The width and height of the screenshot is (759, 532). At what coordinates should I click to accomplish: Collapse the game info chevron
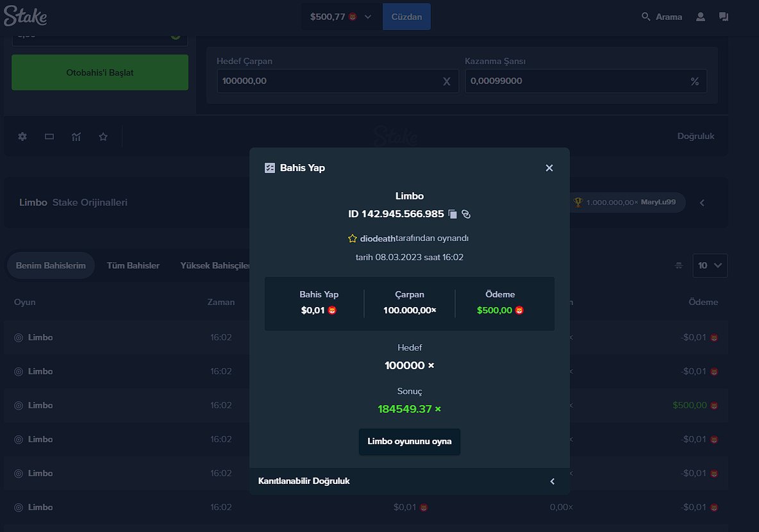702,203
